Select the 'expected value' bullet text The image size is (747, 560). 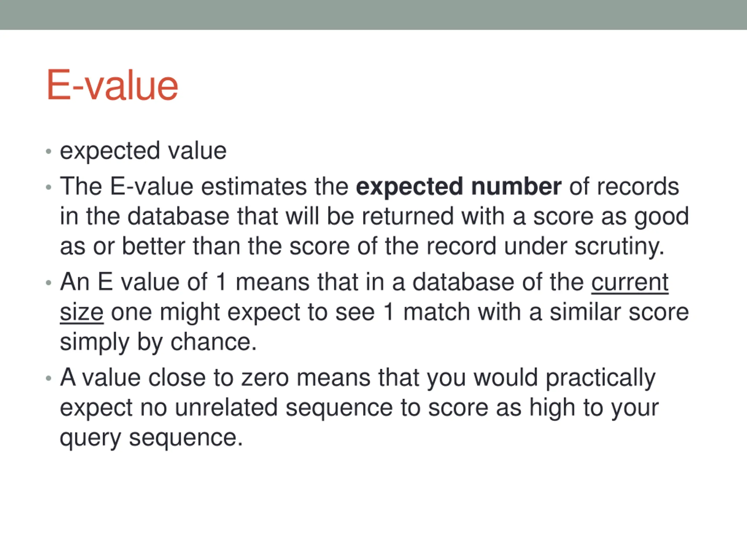[143, 151]
